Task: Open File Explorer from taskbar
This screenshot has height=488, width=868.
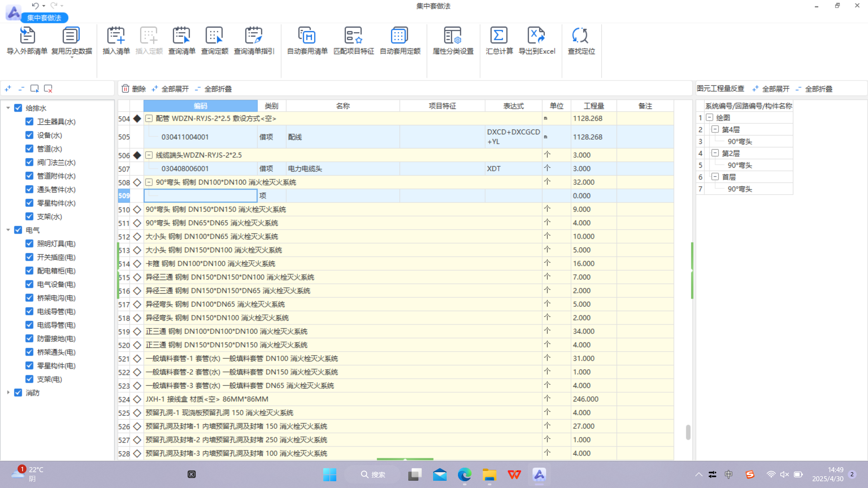Action: tap(489, 474)
